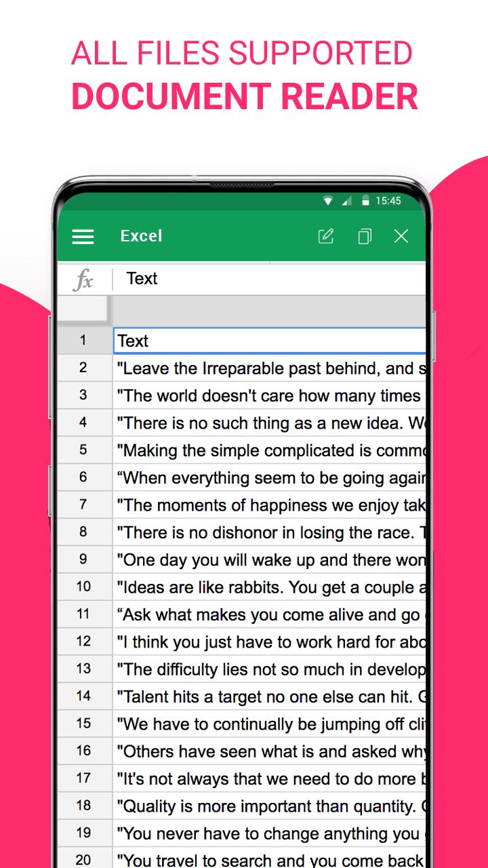
Task: Open the hamburger menu in Excel header
Action: tap(83, 236)
